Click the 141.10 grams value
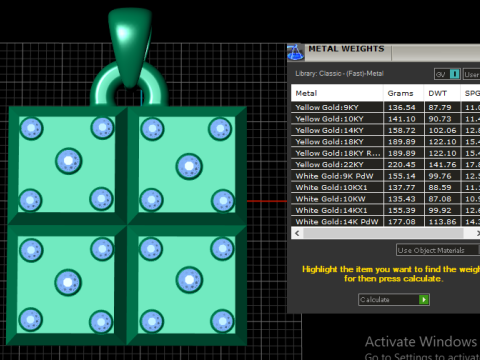The image size is (480, 360). pos(402,119)
